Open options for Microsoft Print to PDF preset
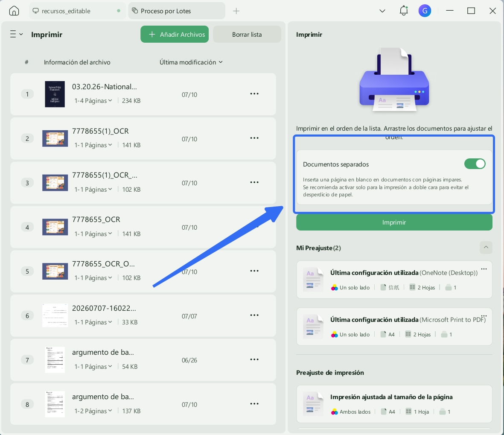Image resolution: width=504 pixels, height=435 pixels. (x=484, y=316)
